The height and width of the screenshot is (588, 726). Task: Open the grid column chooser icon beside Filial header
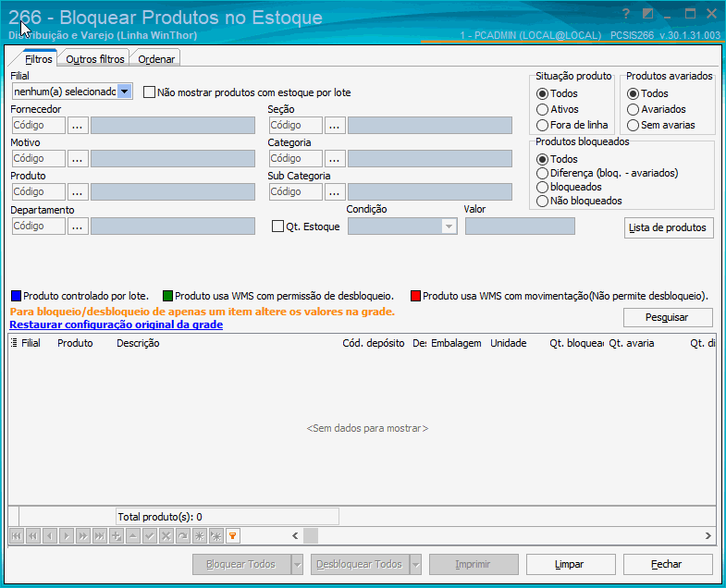point(14,343)
